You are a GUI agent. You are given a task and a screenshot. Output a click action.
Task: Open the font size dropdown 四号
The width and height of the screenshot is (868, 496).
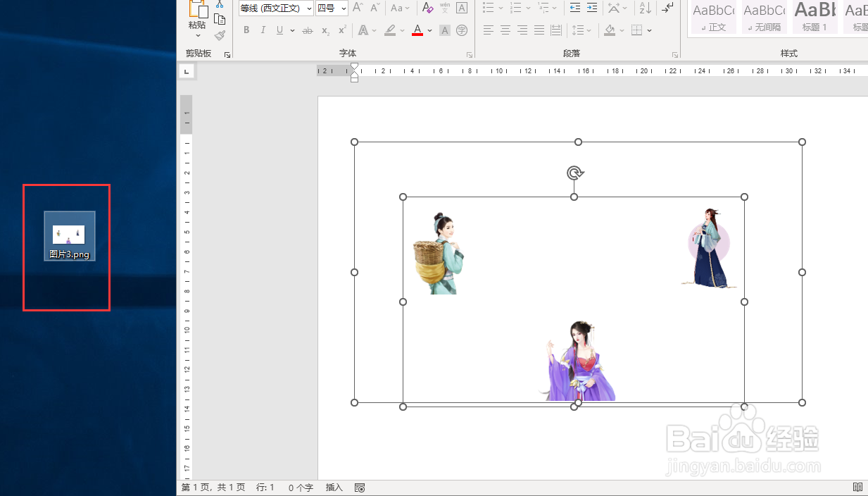click(344, 8)
